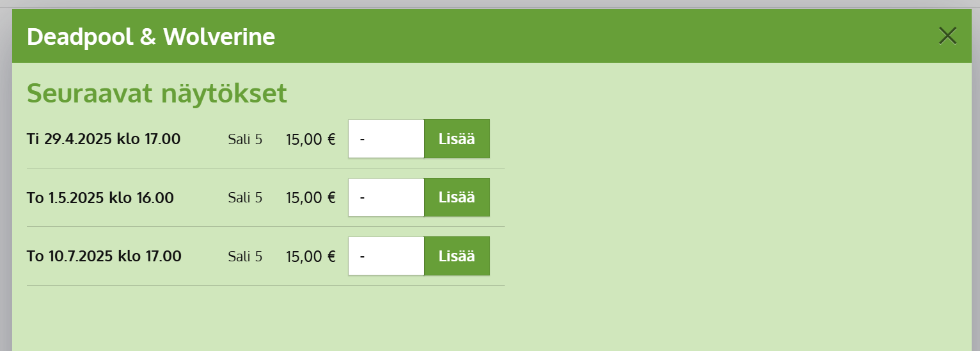Click divider line below the 1.5.2025 showing
Viewport: 980px width, 351px height.
(x=265, y=226)
